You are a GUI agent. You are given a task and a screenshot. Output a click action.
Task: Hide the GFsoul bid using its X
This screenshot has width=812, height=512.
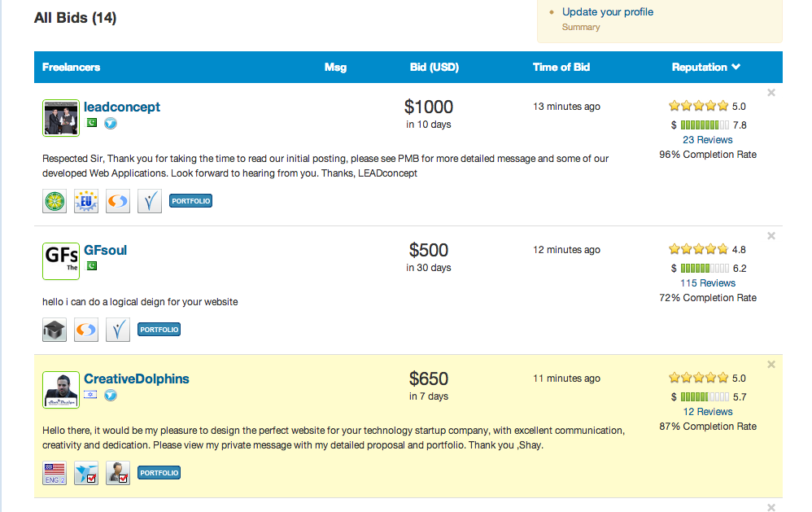[x=771, y=236]
